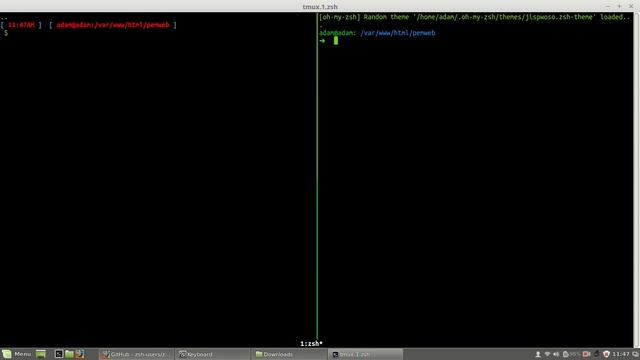Open the file manager folder launcher icon
Viewport: 640px width, 360px height.
point(69,354)
